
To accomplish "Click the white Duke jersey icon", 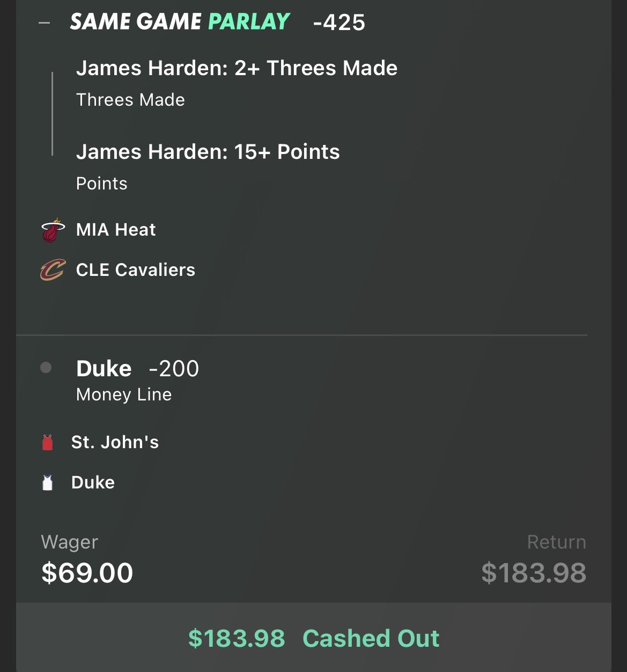I will (48, 483).
